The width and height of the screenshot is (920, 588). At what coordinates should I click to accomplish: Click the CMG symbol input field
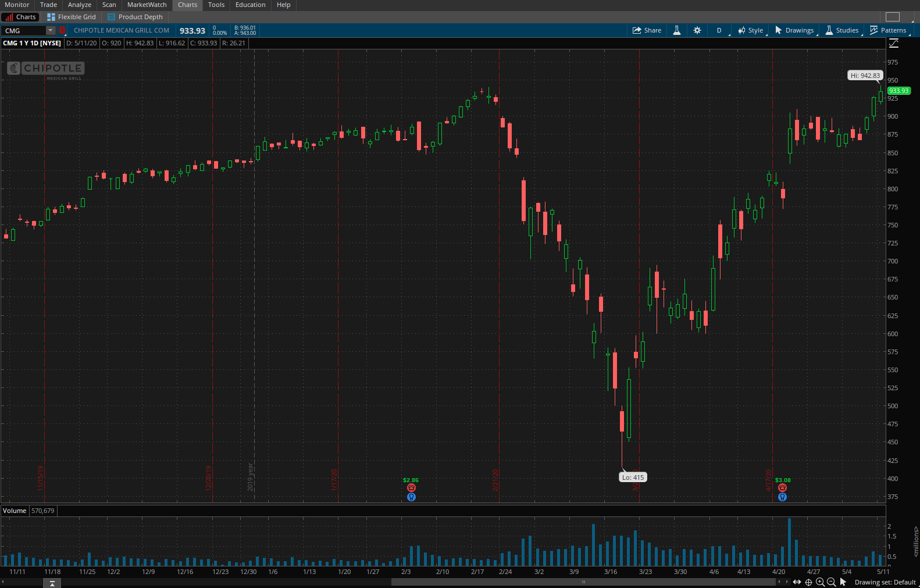pos(23,31)
